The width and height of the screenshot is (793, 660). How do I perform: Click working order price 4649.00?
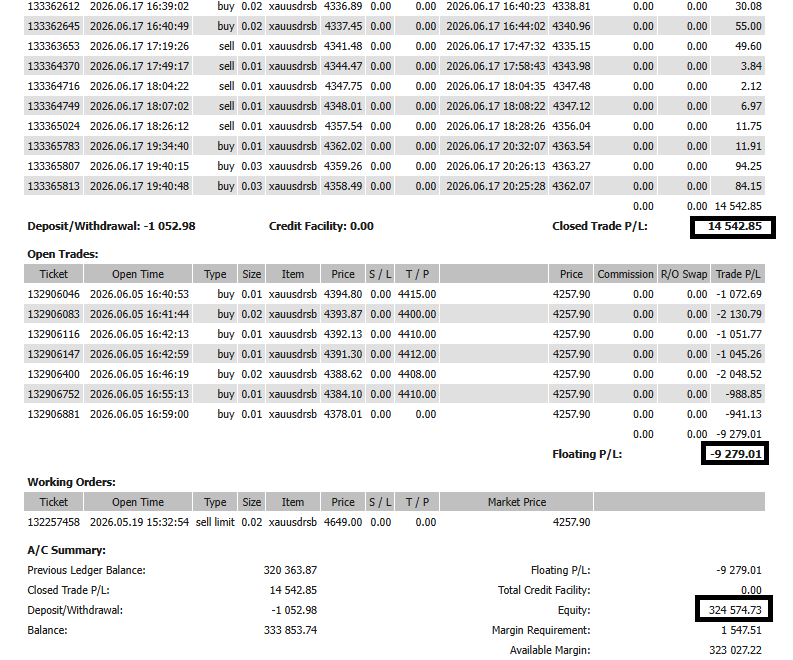(x=343, y=522)
